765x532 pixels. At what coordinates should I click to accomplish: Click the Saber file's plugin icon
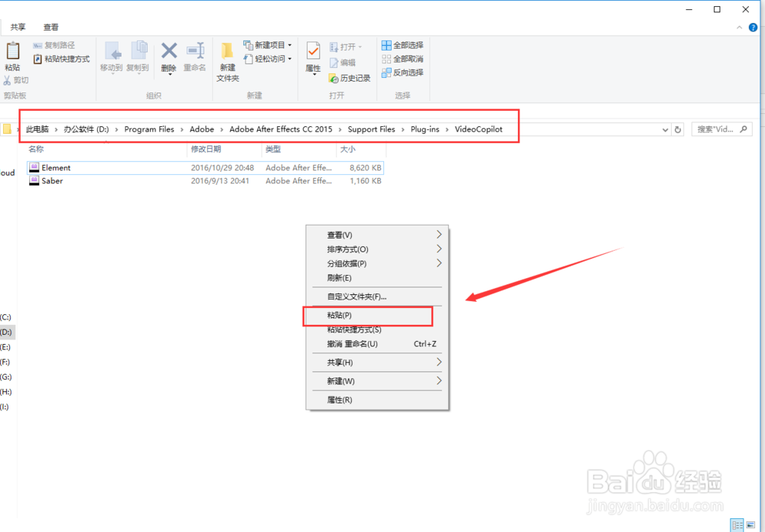(x=34, y=181)
